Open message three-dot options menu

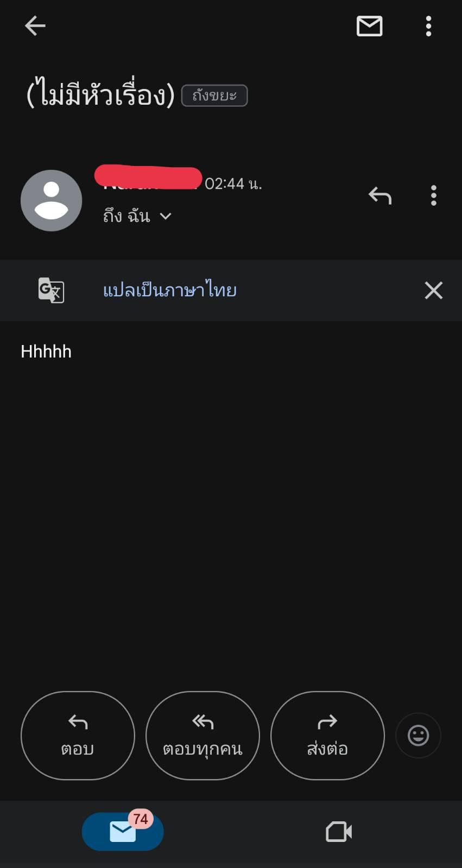pyautogui.click(x=433, y=195)
